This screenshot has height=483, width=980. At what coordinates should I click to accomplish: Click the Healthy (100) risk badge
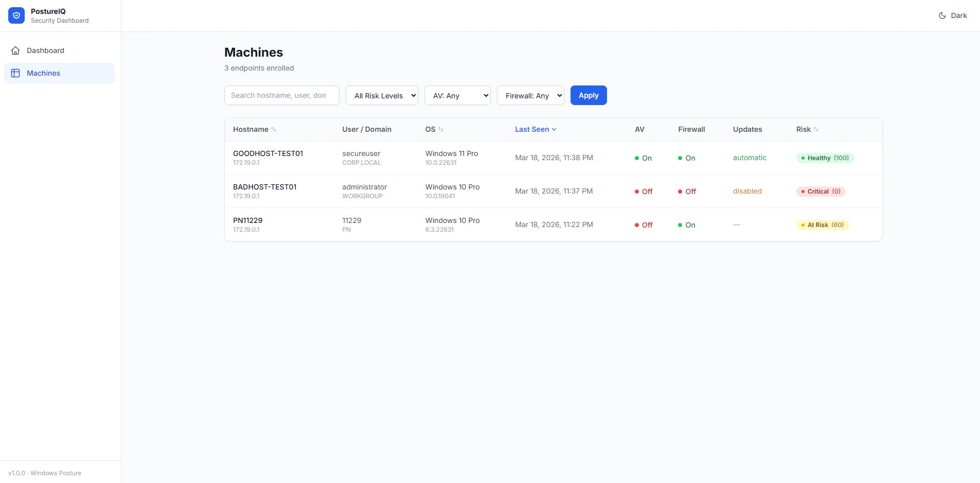click(825, 158)
